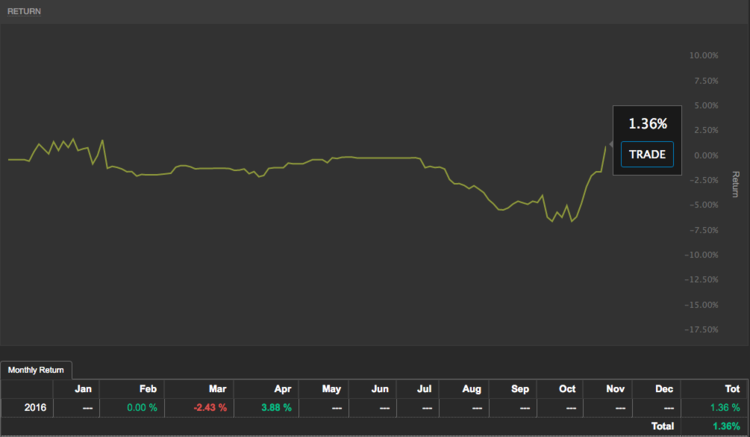
Task: Select the 1.36% value in chart tooltip
Action: pos(647,124)
